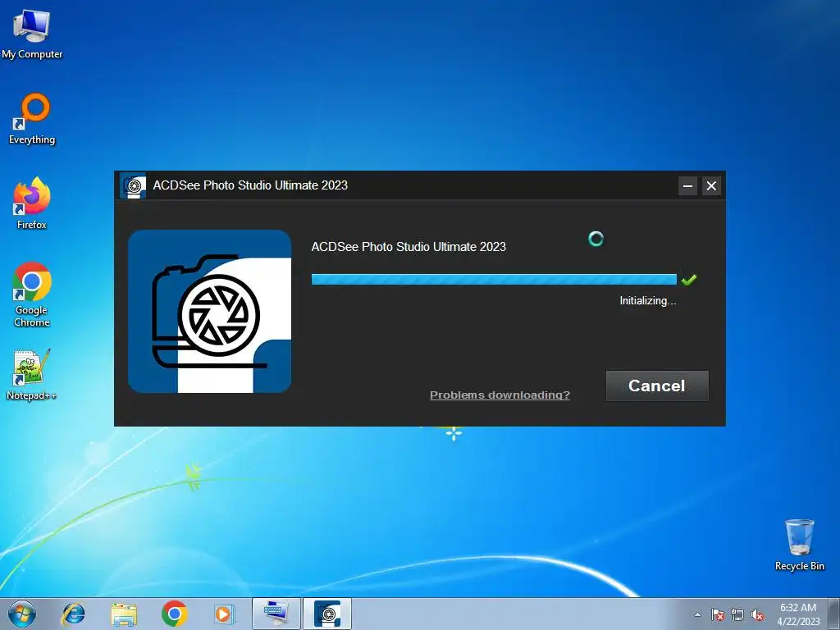Select the on-screen keyboard taskbar item
Viewport: 840px width, 630px height.
[x=276, y=614]
